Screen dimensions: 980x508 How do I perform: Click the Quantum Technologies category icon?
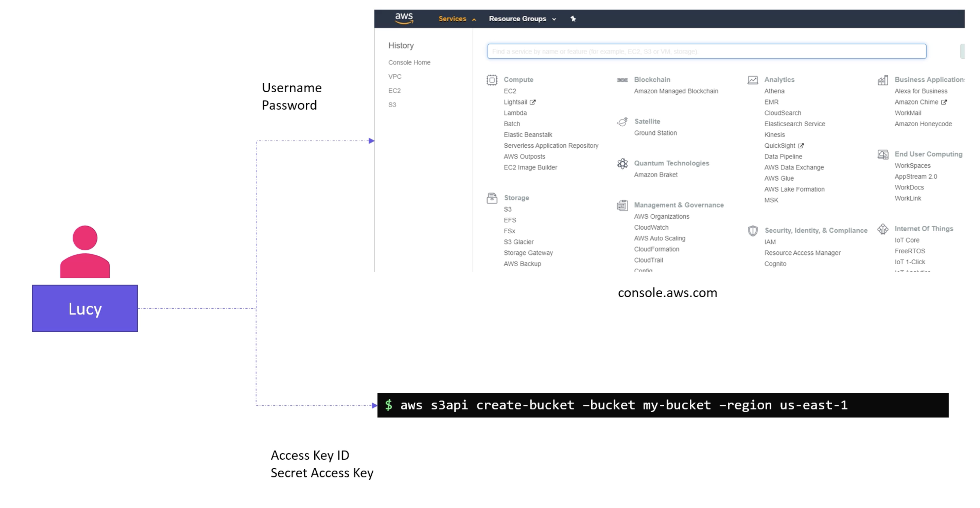(621, 163)
